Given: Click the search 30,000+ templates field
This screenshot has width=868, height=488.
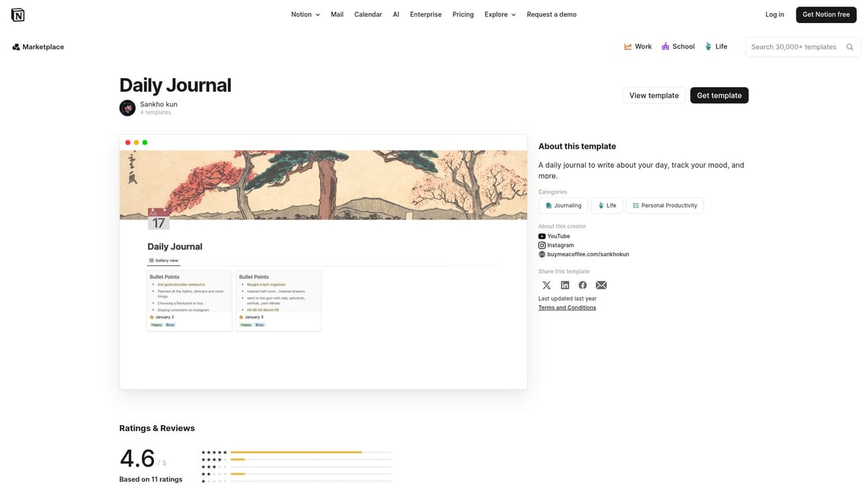Looking at the screenshot, I should click(x=788, y=46).
